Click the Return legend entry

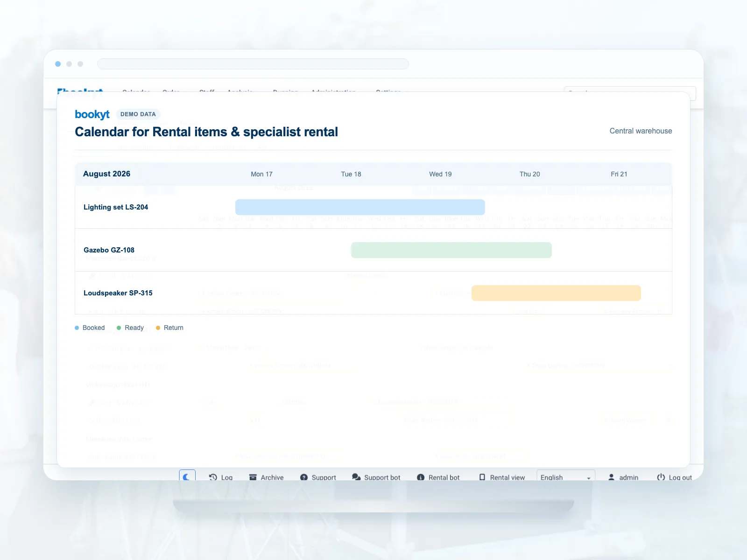(169, 328)
